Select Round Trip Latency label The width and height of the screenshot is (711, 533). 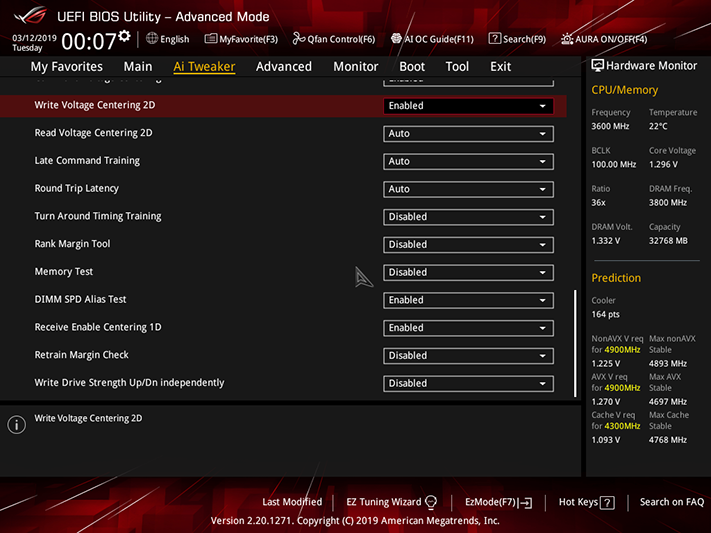[77, 188]
